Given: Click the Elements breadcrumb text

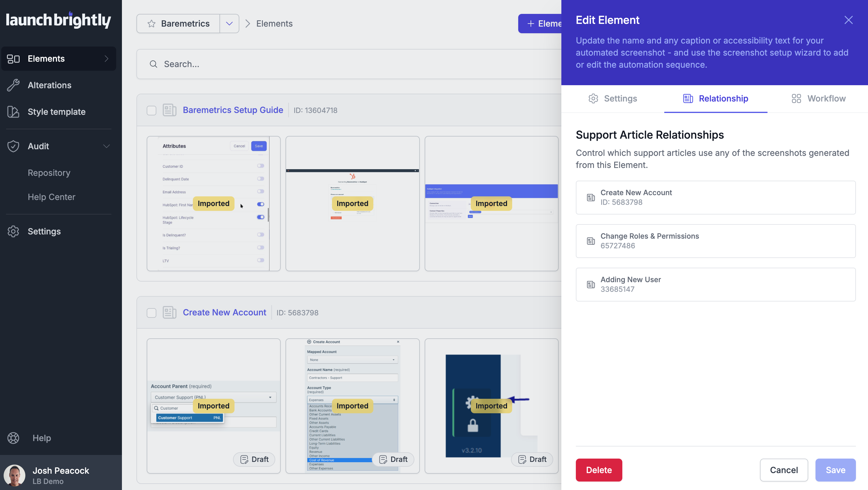Looking at the screenshot, I should [274, 24].
